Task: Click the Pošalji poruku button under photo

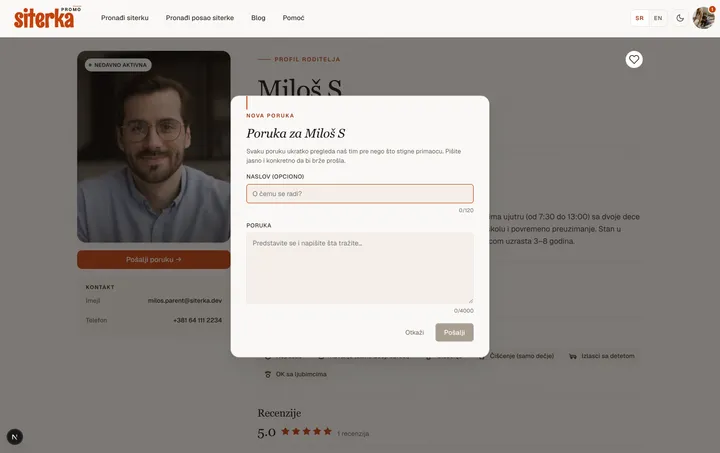Action: (154, 260)
